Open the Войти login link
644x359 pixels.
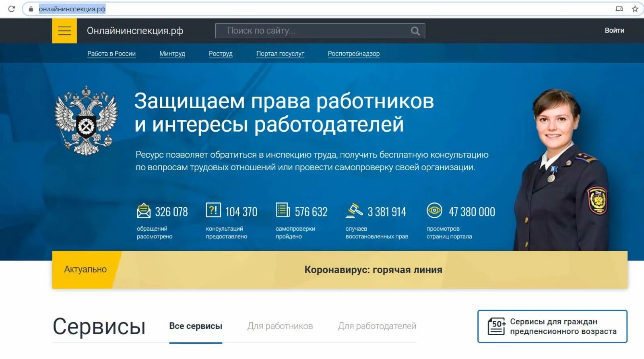point(614,31)
